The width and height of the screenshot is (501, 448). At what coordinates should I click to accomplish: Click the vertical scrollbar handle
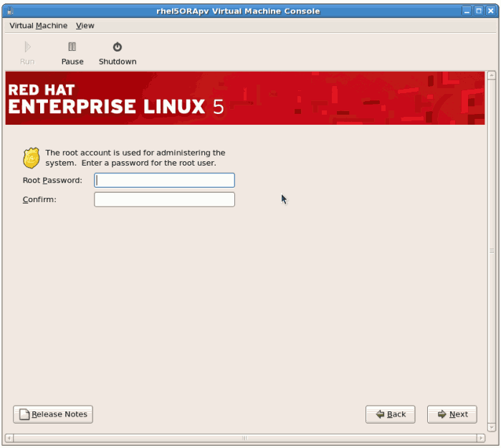click(492, 251)
